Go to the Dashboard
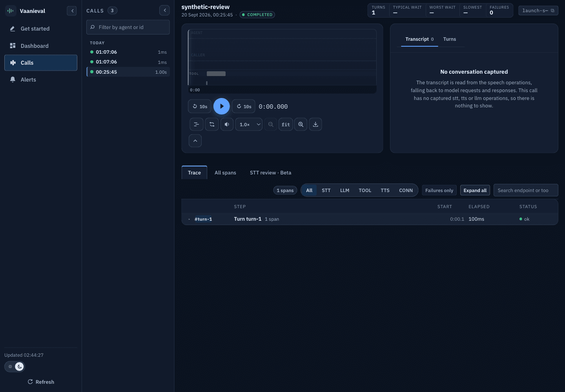 41,46
